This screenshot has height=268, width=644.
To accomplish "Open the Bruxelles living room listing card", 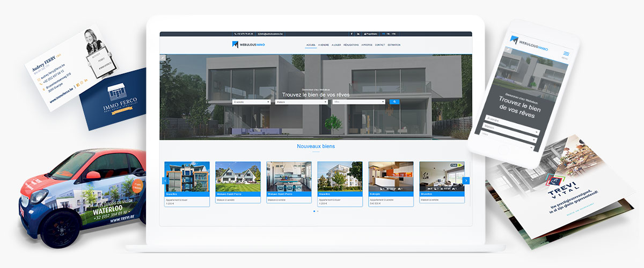I will coord(442,183).
